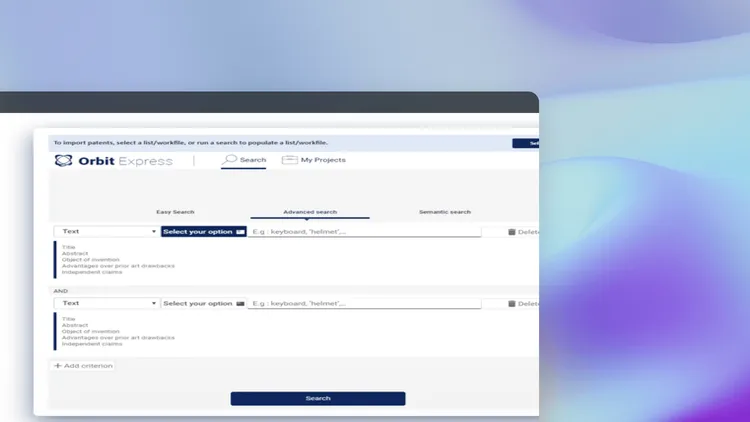Switch to the Easy Search tab

[x=175, y=211]
